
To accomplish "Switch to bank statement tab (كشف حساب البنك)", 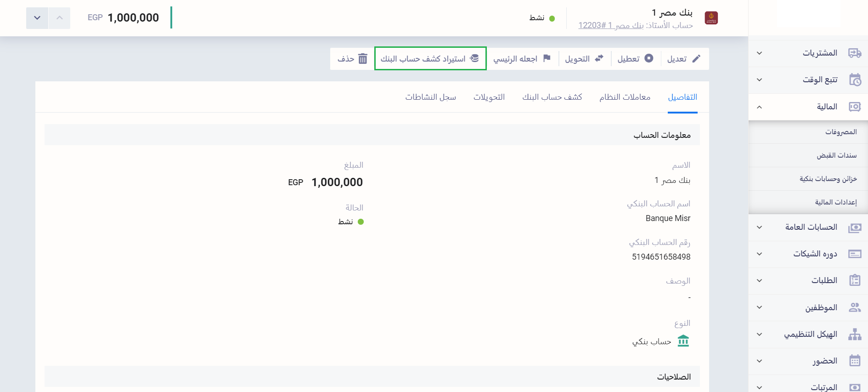I will click(552, 97).
